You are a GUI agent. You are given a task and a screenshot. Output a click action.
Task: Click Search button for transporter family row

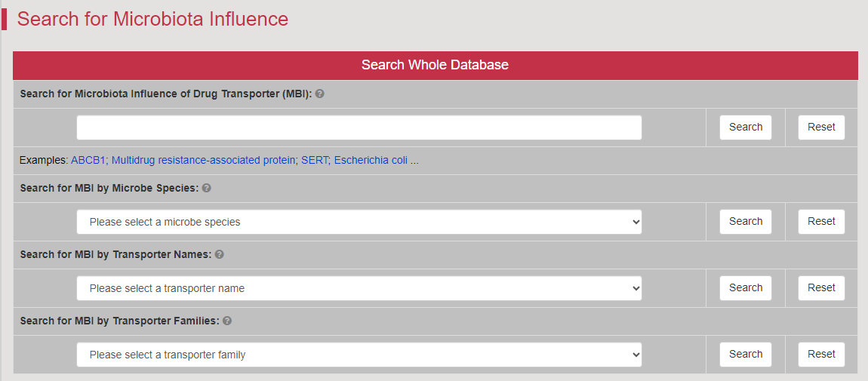coord(746,354)
